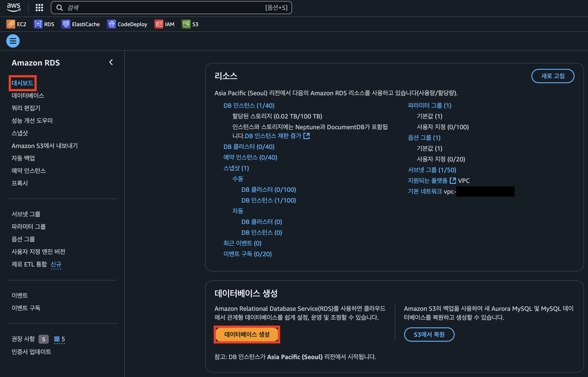The image size is (588, 377).
Task: Select 데이터베이스 in the sidebar
Action: [28, 95]
